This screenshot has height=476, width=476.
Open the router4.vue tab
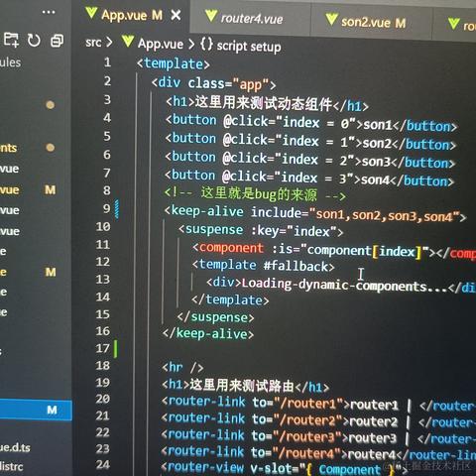[252, 19]
